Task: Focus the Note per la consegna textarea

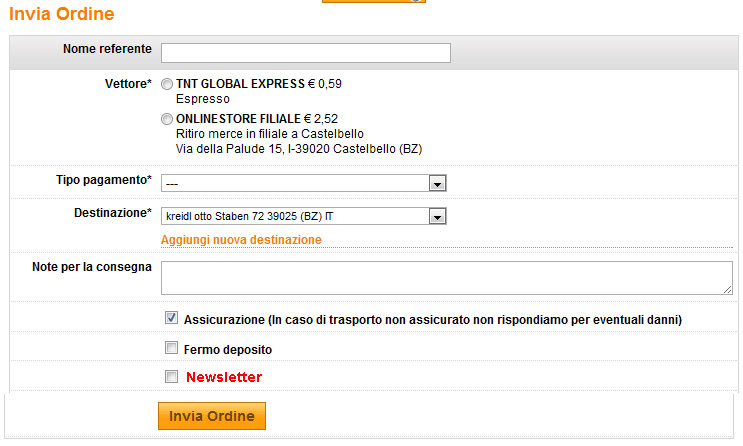Action: (x=446, y=277)
